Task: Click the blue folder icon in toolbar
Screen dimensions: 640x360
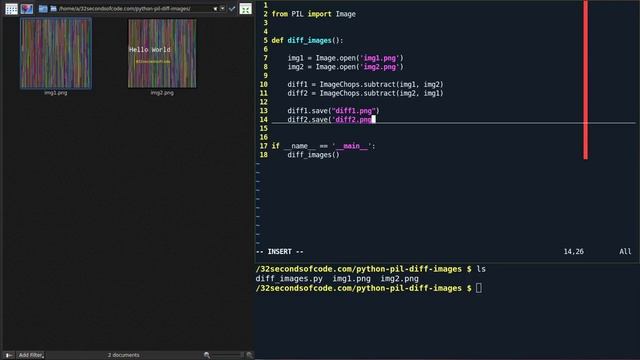Action: (43, 9)
